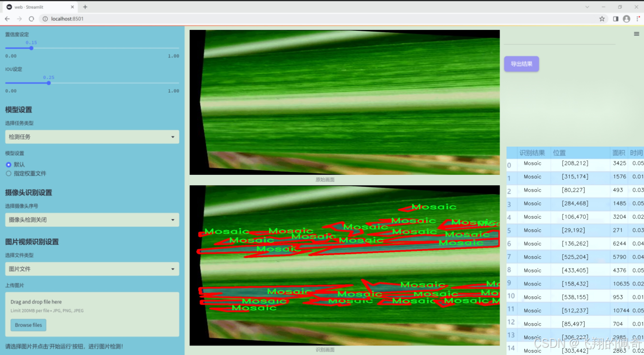This screenshot has width=644, height=355.
Task: Click the browser forward arrow
Action: point(19,19)
